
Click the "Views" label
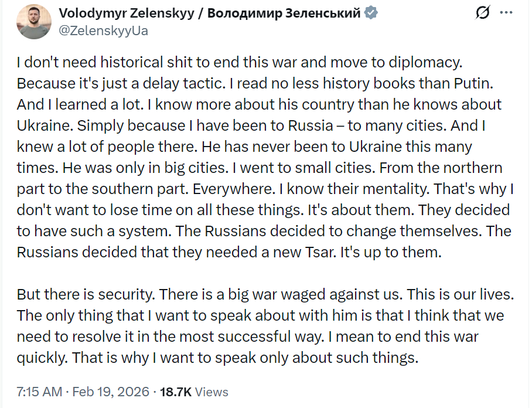pyautogui.click(x=213, y=392)
